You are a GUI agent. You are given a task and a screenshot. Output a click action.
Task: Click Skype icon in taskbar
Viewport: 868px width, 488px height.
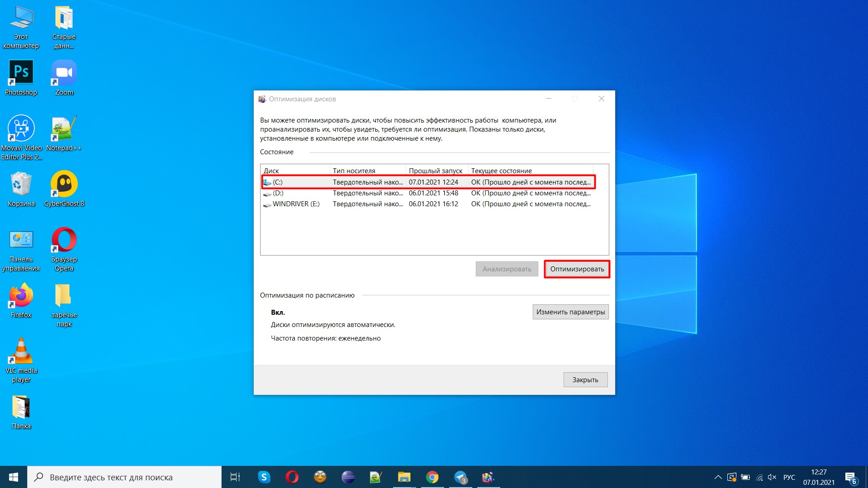click(x=264, y=477)
